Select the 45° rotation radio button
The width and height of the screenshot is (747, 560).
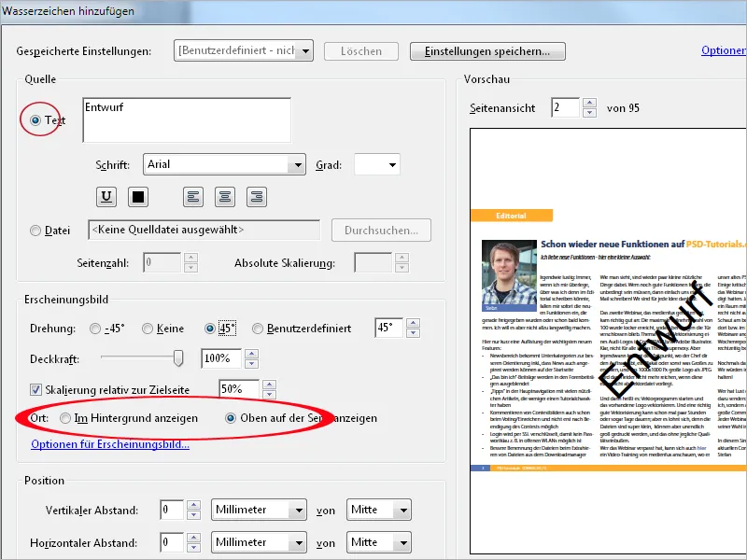(x=209, y=329)
